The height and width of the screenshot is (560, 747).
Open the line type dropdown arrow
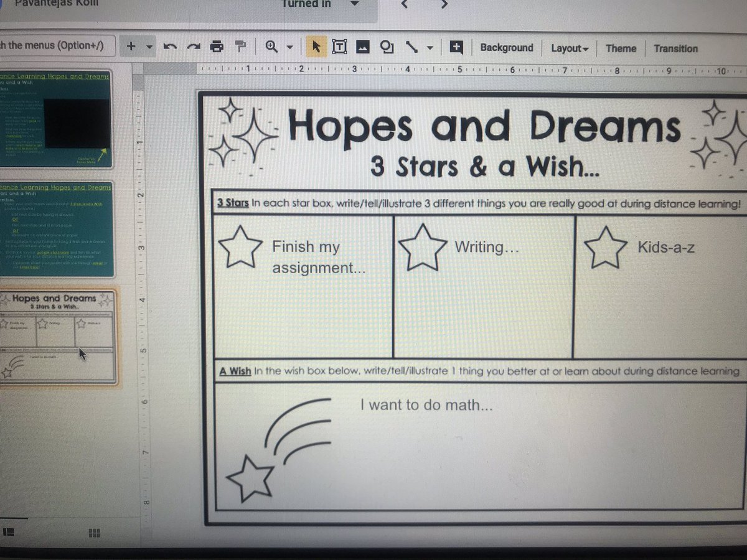(430, 47)
